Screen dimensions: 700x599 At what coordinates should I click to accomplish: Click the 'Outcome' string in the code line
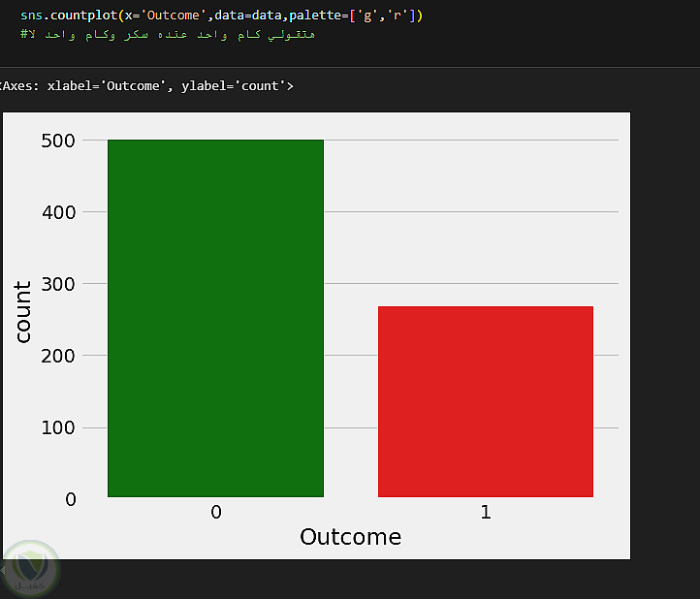point(172,16)
